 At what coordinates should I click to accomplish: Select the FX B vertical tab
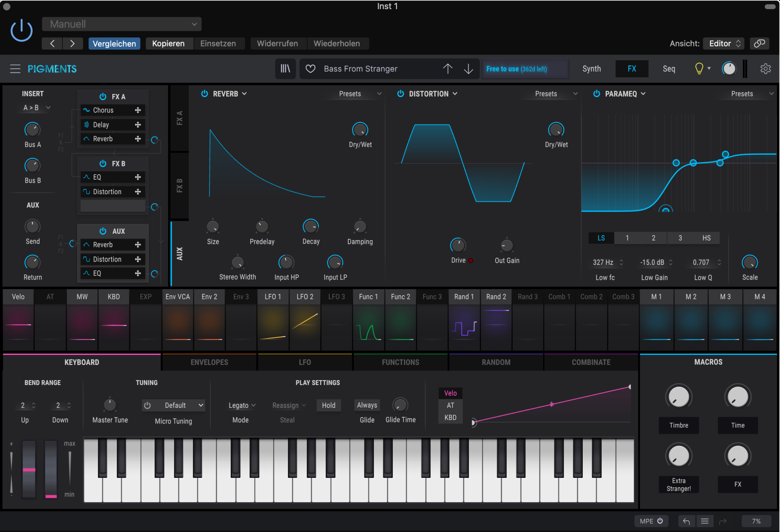(179, 185)
